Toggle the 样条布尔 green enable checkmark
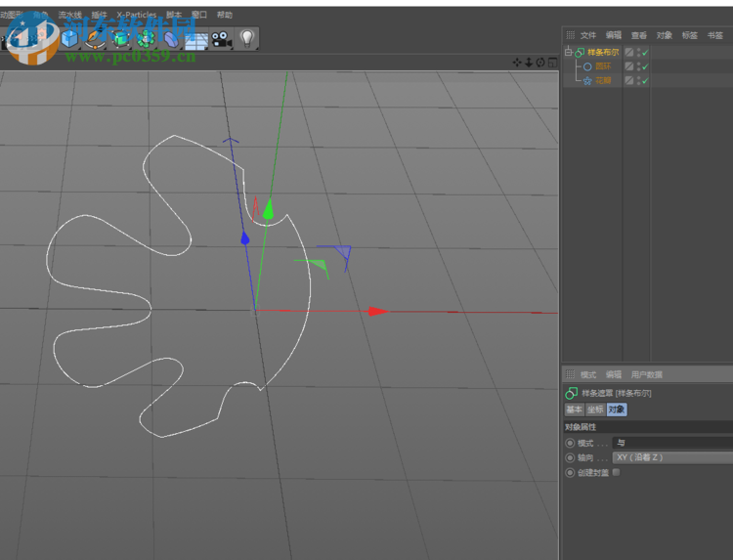 pyautogui.click(x=645, y=53)
